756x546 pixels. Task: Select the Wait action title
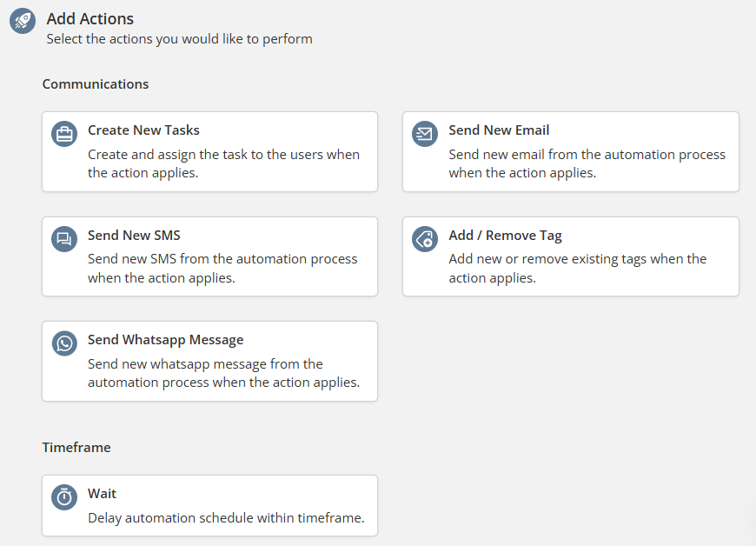pyautogui.click(x=102, y=494)
